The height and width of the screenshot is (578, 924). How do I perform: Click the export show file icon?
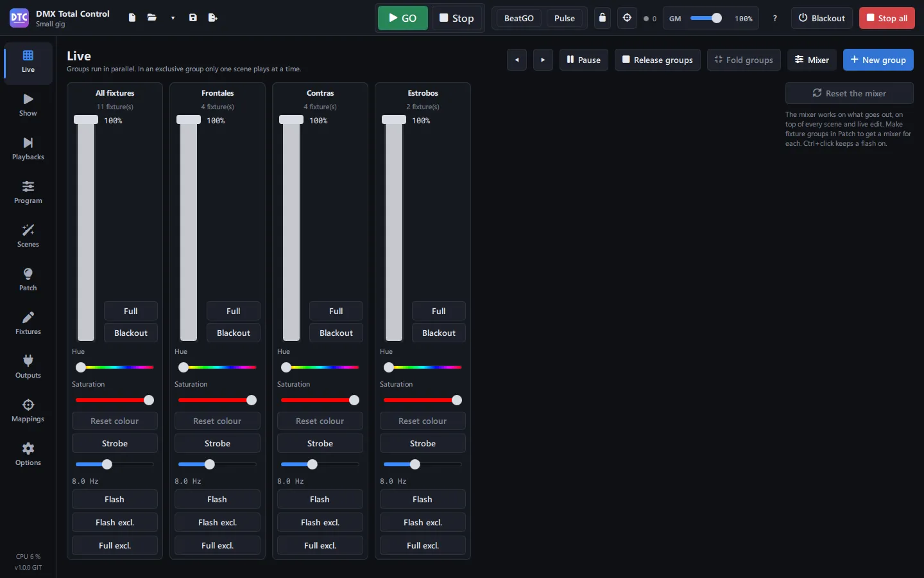pyautogui.click(x=213, y=18)
